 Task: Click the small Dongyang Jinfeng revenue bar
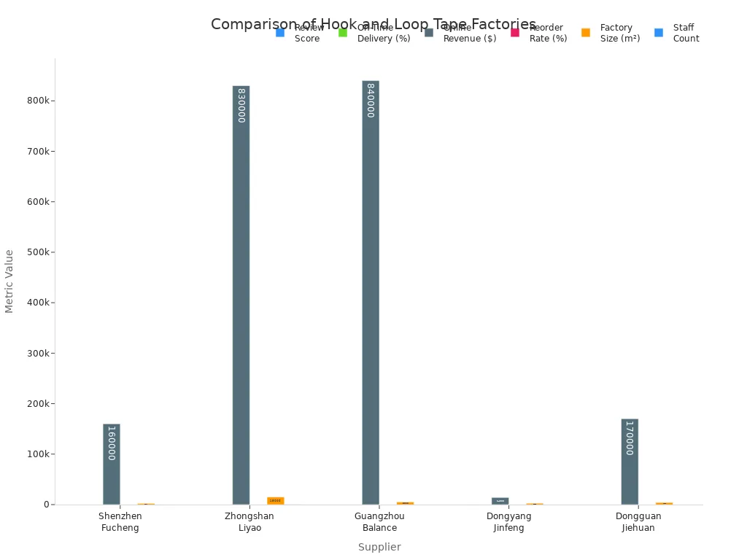coord(500,501)
